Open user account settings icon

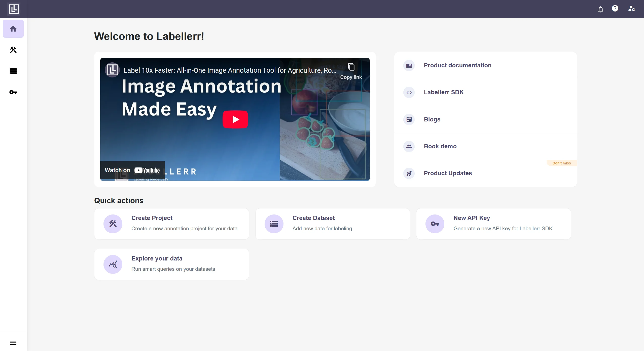[x=631, y=9]
